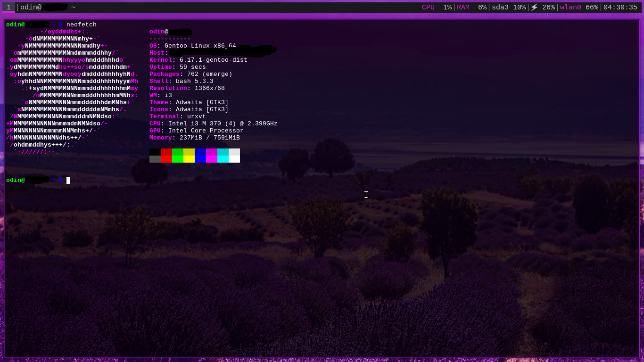The image size is (644, 362).
Task: Click the bright red swatch in lower row
Action: point(166,159)
